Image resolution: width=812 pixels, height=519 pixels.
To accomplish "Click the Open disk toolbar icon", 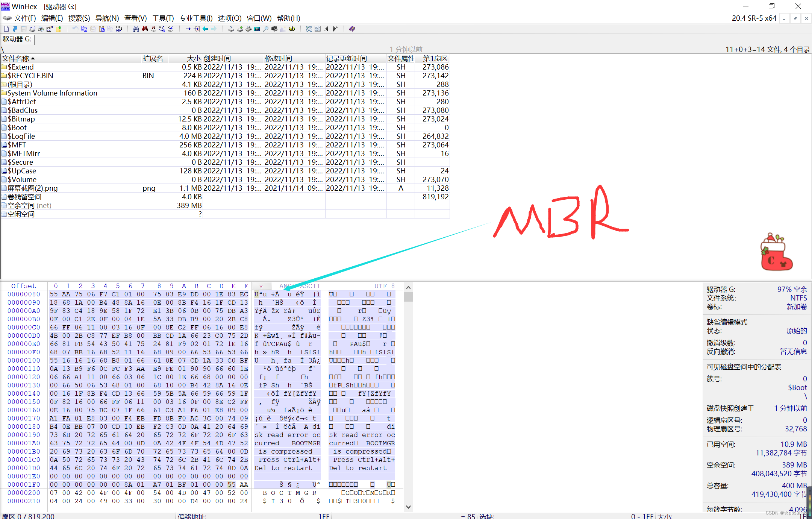I will 231,29.
